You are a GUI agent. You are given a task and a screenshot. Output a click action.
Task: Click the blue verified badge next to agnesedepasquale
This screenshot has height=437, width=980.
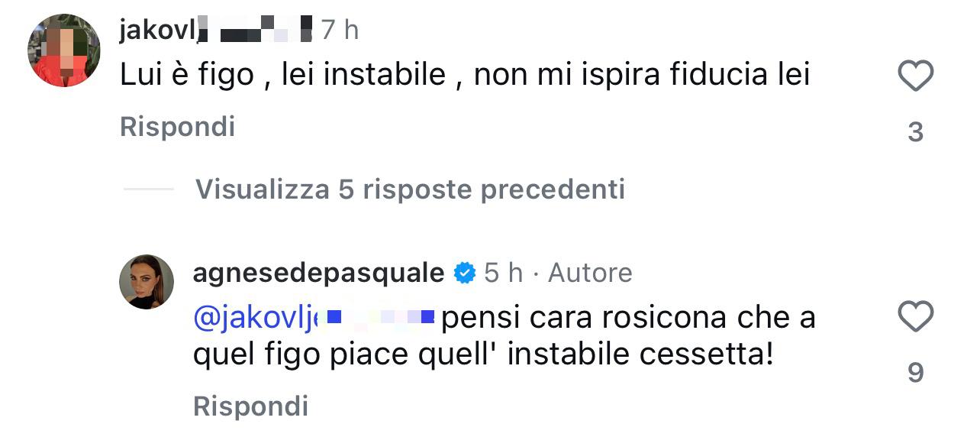click(x=464, y=273)
